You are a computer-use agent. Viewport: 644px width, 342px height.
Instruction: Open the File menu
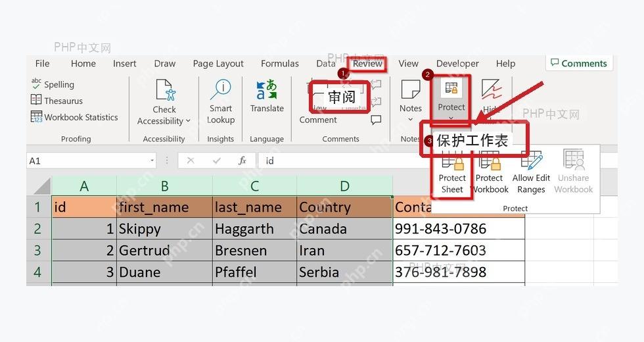42,64
